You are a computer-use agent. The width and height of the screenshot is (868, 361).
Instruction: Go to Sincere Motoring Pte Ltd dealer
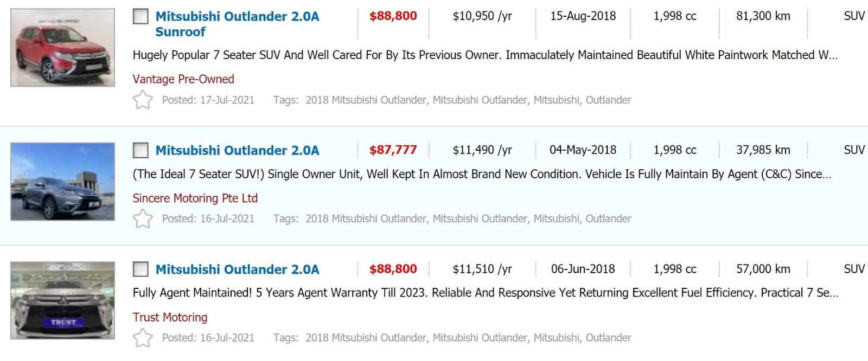click(195, 198)
